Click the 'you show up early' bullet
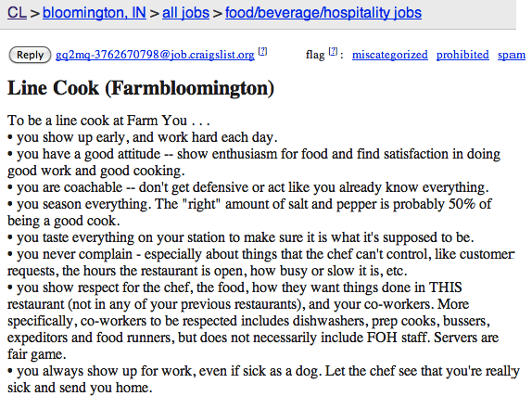Image resolution: width=532 pixels, height=396 pixels. click(143, 137)
